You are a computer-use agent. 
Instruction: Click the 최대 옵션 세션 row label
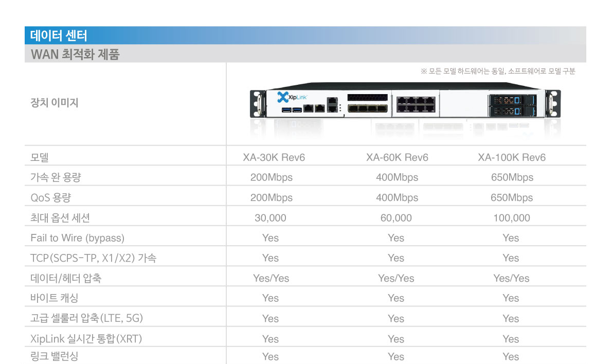pyautogui.click(x=60, y=217)
